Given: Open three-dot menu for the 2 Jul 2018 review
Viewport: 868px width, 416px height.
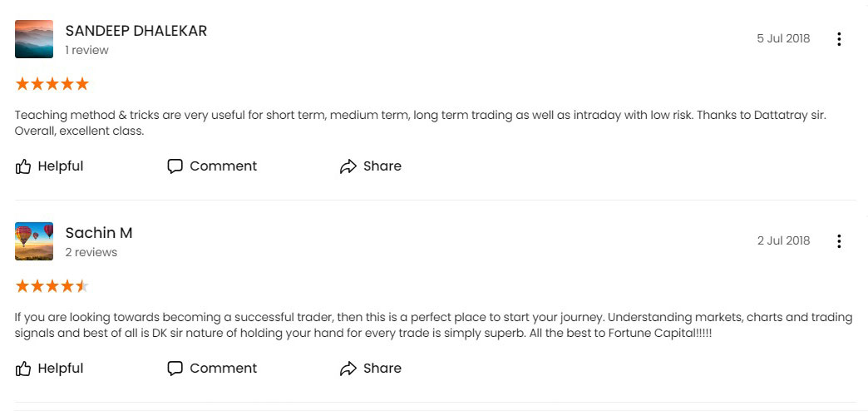Looking at the screenshot, I should [839, 241].
